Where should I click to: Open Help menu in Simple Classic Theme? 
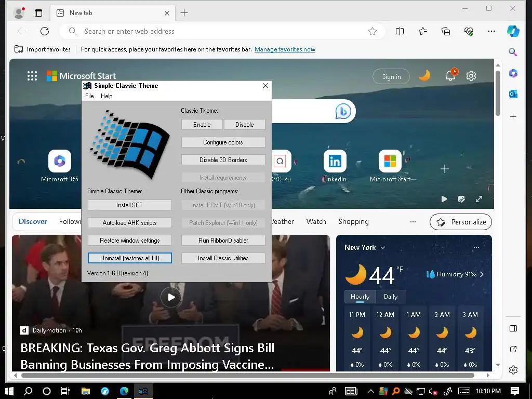tap(107, 96)
